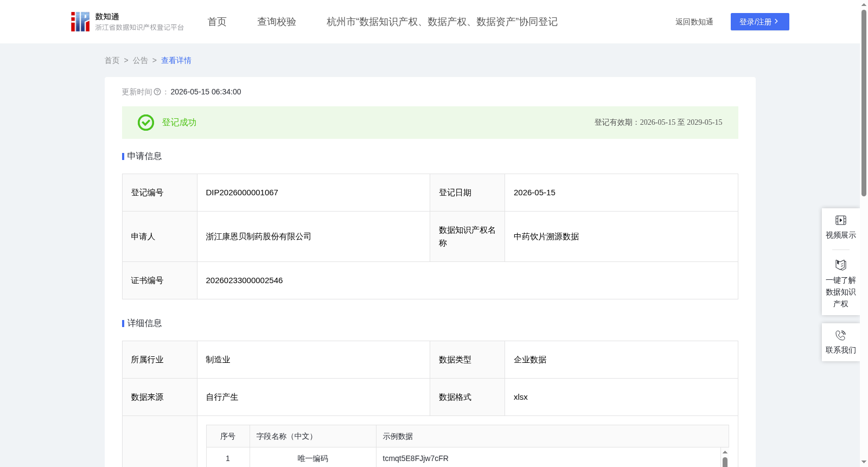The height and width of the screenshot is (467, 868).
Task: Open 一键了解数据知识产权 sidebar icon
Action: 840,265
